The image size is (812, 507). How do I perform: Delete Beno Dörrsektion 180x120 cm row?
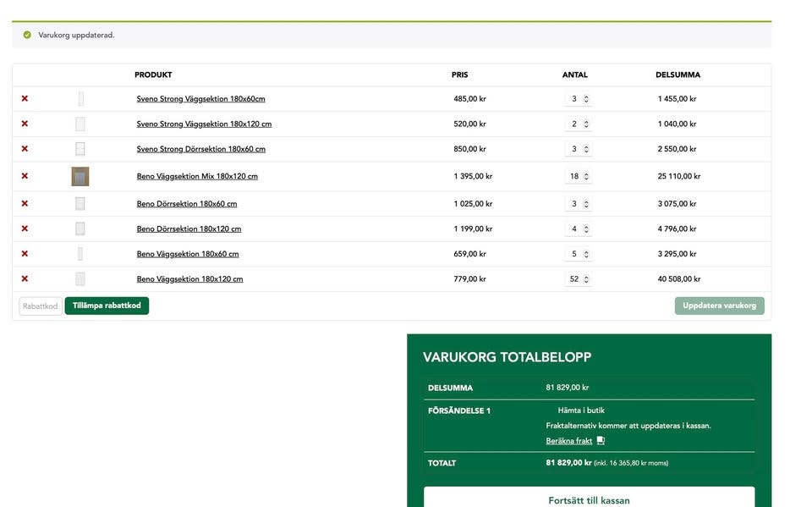(x=25, y=229)
